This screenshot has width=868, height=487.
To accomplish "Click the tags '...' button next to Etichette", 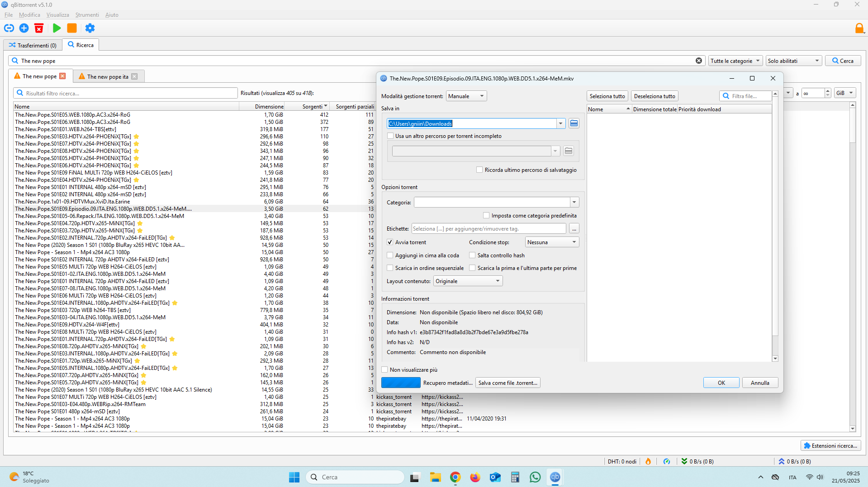I will pyautogui.click(x=574, y=229).
